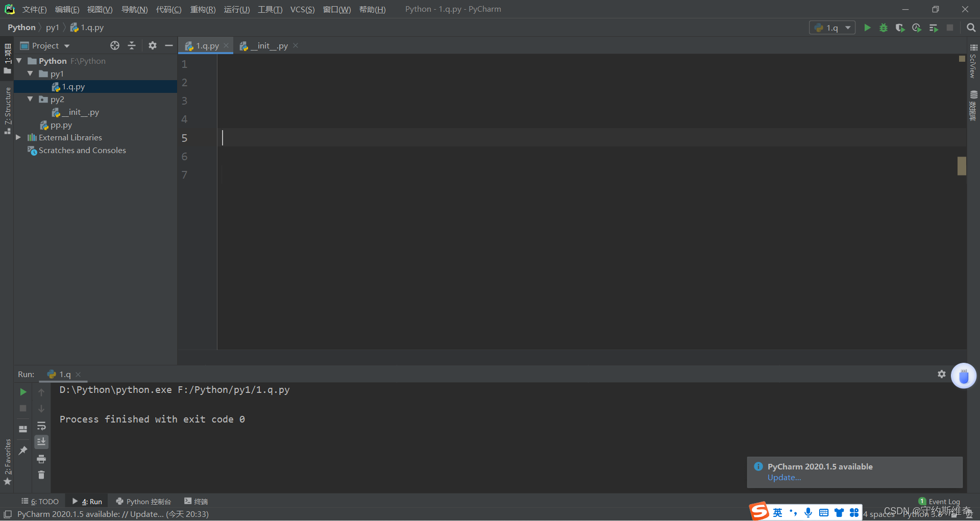This screenshot has height=521, width=980.
Task: Open the 文件(F) menu
Action: click(x=34, y=10)
